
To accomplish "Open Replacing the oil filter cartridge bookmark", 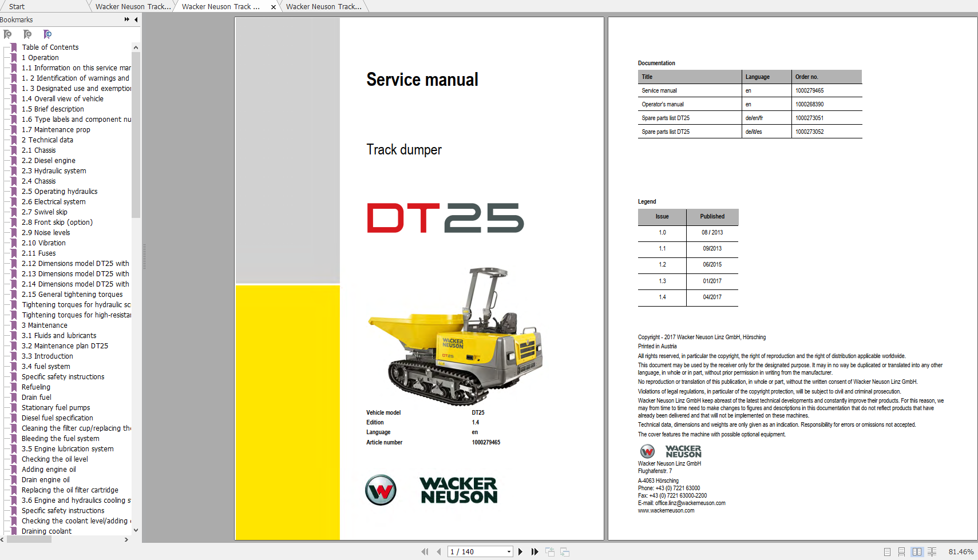I will (x=70, y=490).
